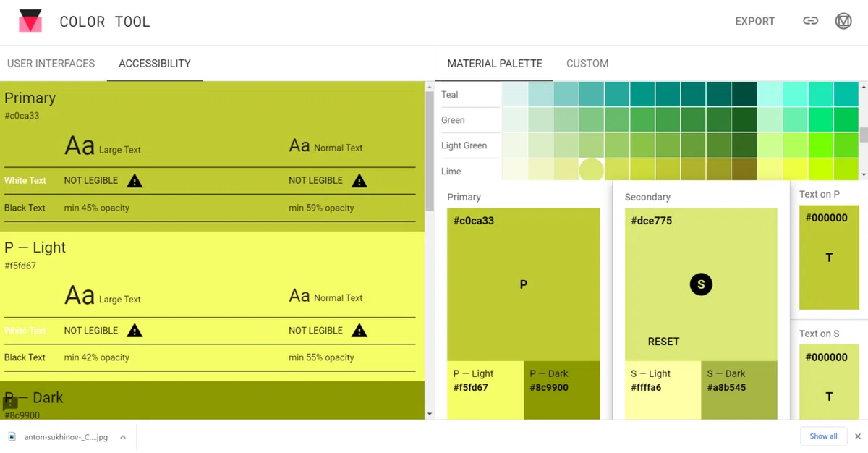The image size is (868, 453).
Task: Click accessibility panel scrollbar up arrow
Action: [x=430, y=86]
